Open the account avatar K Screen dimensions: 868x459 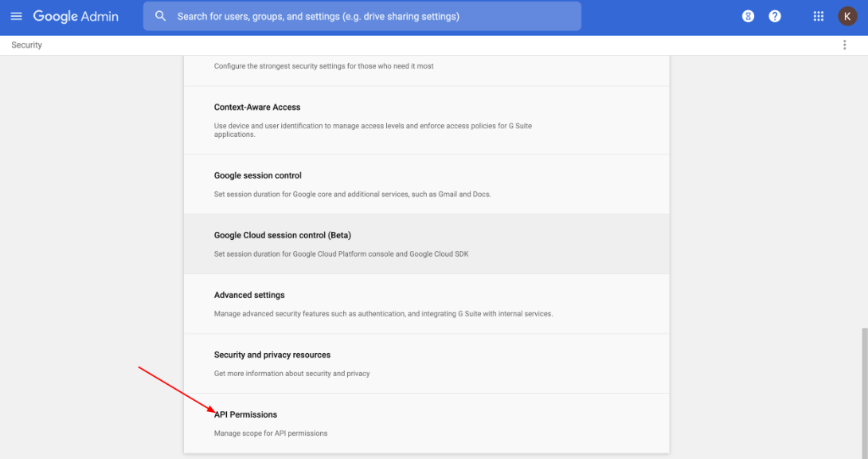[x=847, y=16]
